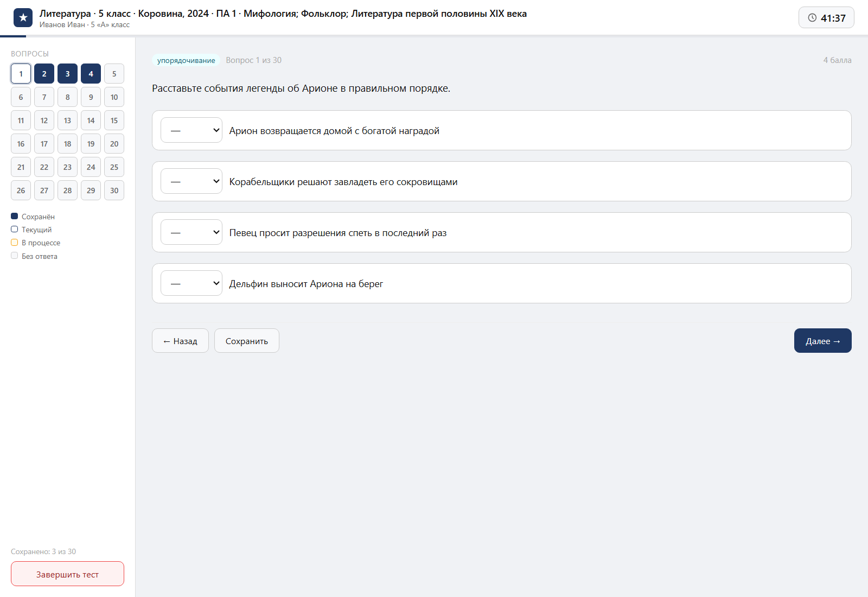Open question 6 in sidebar
The height and width of the screenshot is (597, 868).
tap(21, 97)
